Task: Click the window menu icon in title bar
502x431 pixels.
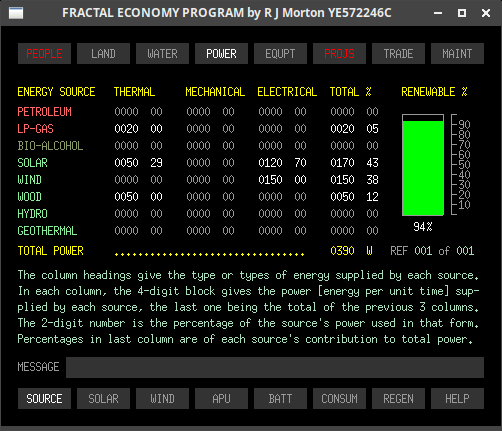Action: pos(16,13)
